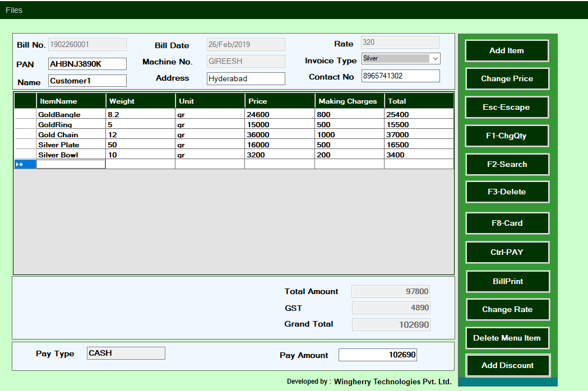Click the Delete Menu Item button
The width and height of the screenshot is (588, 391).
(507, 338)
